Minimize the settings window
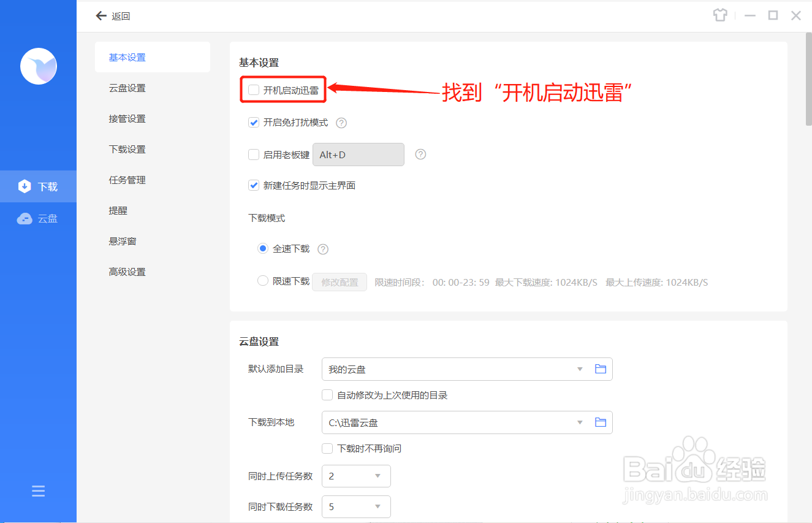The height and width of the screenshot is (523, 812). [x=750, y=16]
